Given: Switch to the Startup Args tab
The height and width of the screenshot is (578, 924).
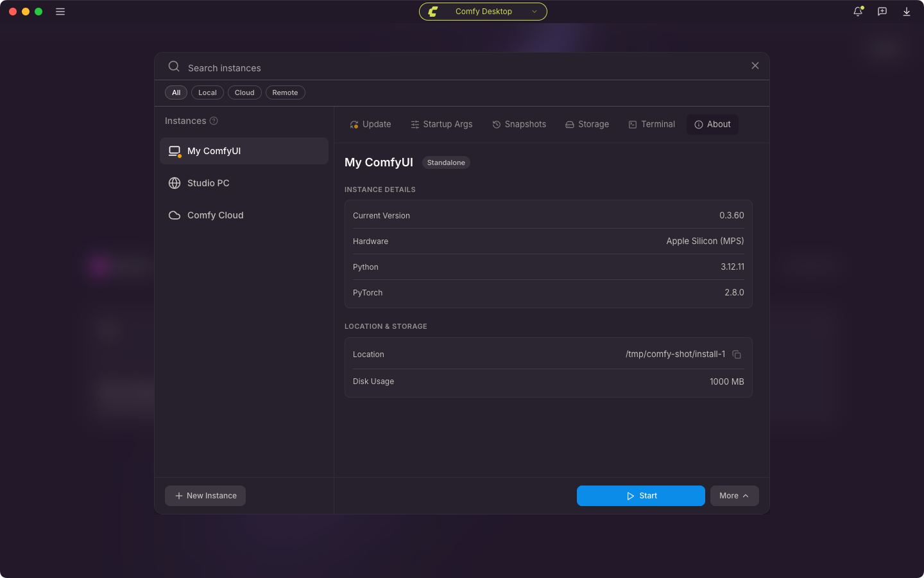Looking at the screenshot, I should point(441,125).
